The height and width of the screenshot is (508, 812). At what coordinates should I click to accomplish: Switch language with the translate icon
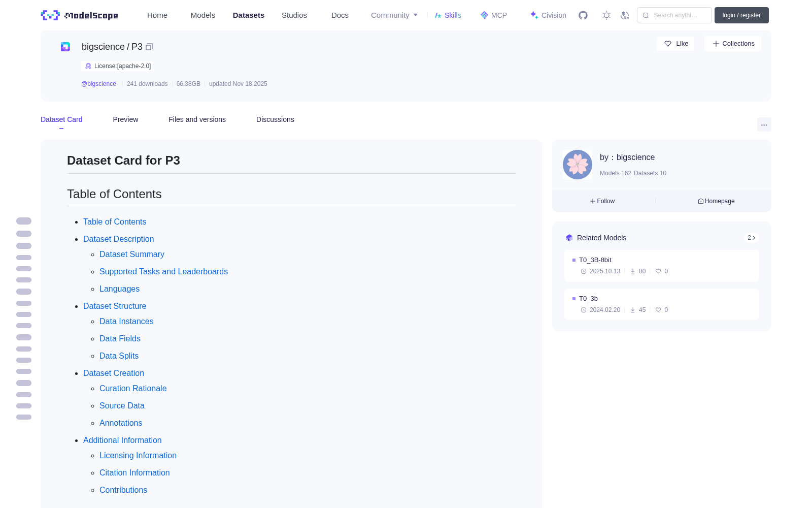click(x=625, y=15)
